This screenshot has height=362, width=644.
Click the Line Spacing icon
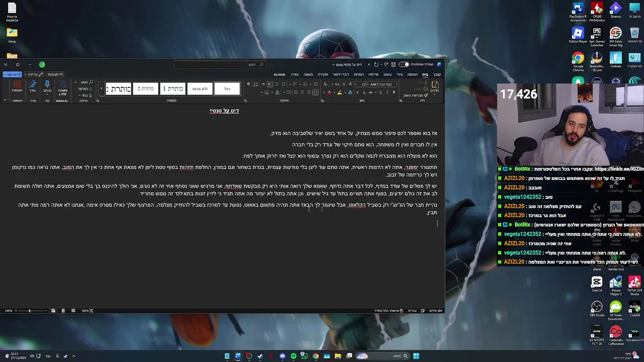click(x=289, y=92)
